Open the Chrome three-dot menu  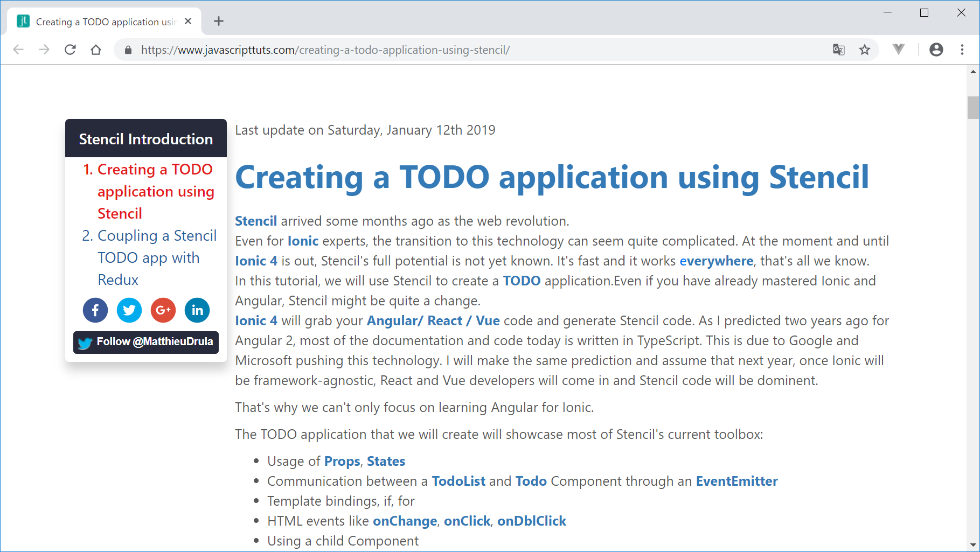[x=962, y=50]
